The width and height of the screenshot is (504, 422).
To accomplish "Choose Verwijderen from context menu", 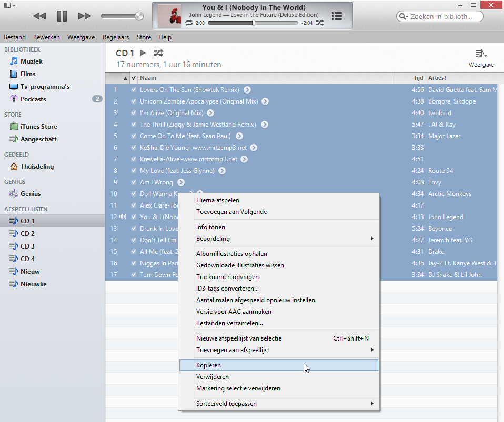I will tap(279, 377).
